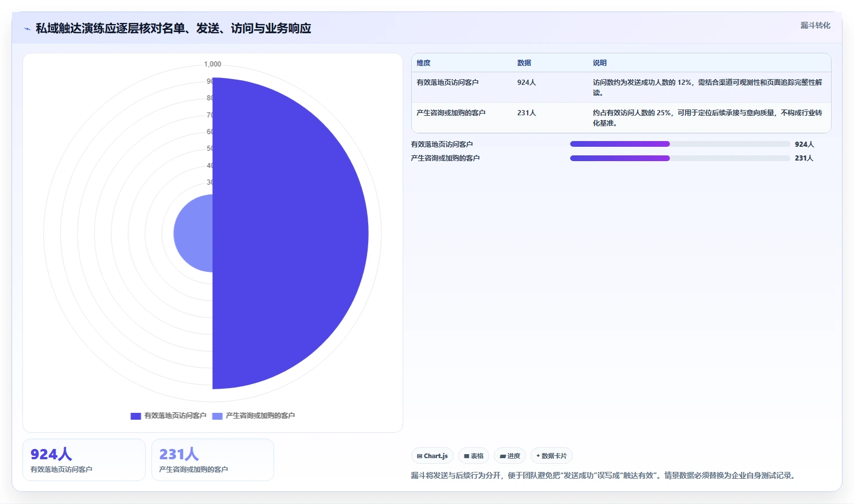
Task: Toggle the 产生咨询或加购的客户 legend item
Action: [x=254, y=416]
